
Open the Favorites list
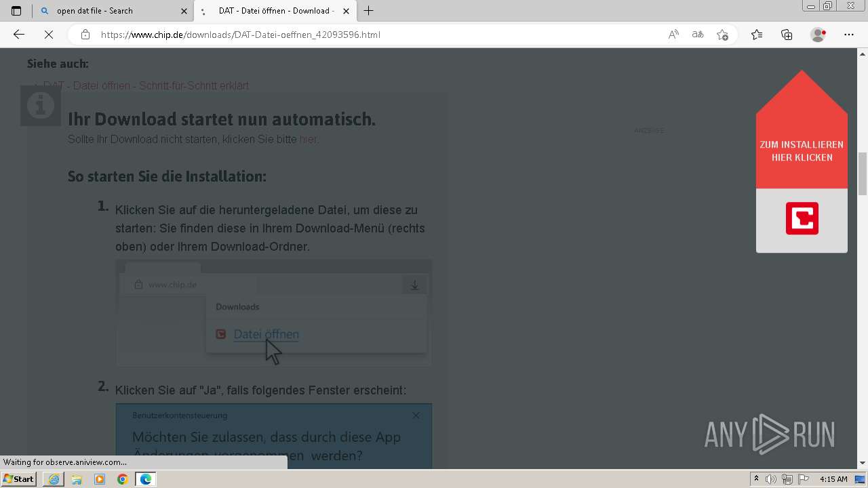pyautogui.click(x=757, y=35)
